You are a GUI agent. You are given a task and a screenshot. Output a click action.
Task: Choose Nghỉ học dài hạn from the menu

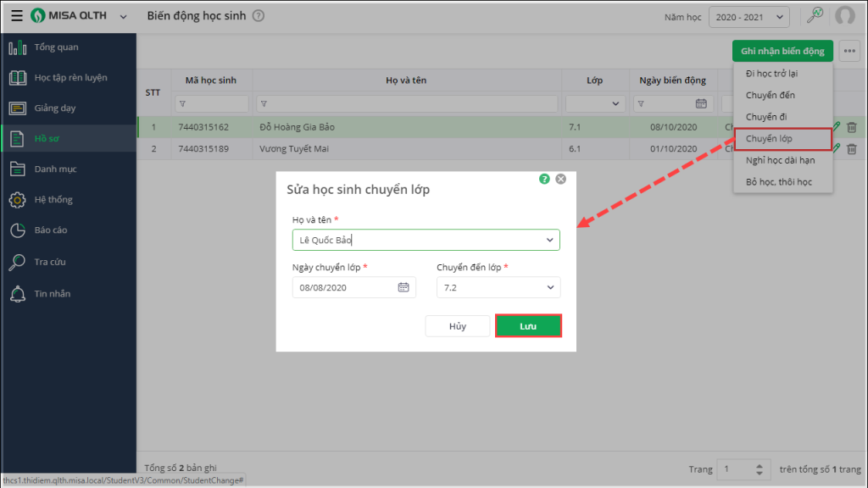pos(782,160)
